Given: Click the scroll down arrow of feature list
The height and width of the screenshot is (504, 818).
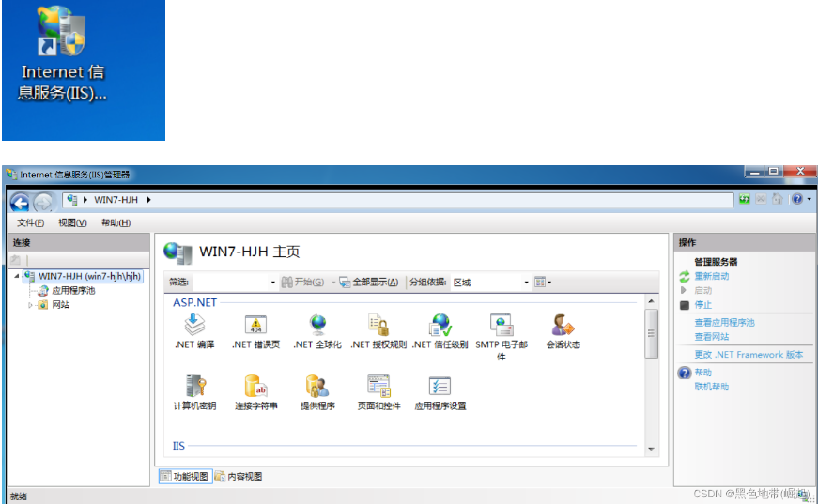Looking at the screenshot, I should click(651, 449).
